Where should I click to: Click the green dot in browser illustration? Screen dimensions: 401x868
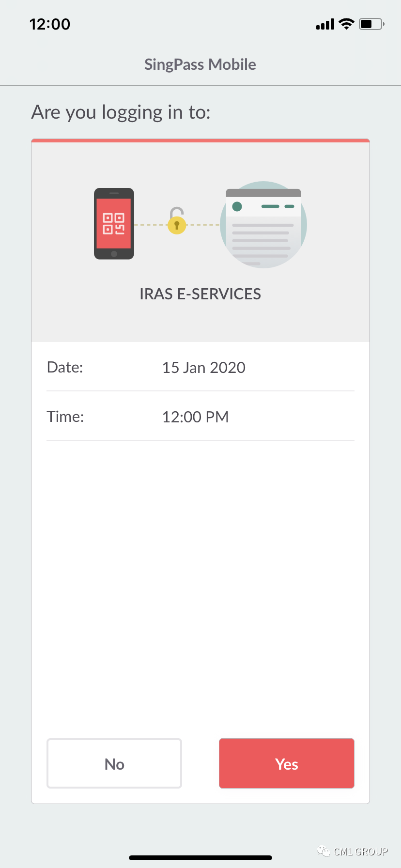tap(237, 206)
